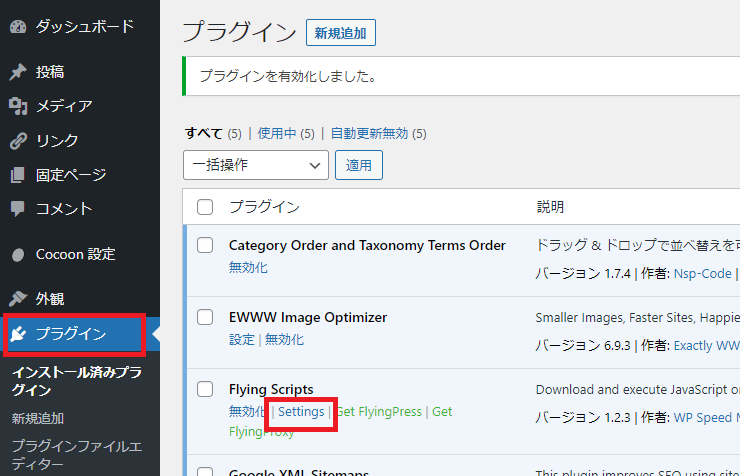Click EWWW Image Optimizer plugin title
The width and height of the screenshot is (740, 476).
(308, 317)
